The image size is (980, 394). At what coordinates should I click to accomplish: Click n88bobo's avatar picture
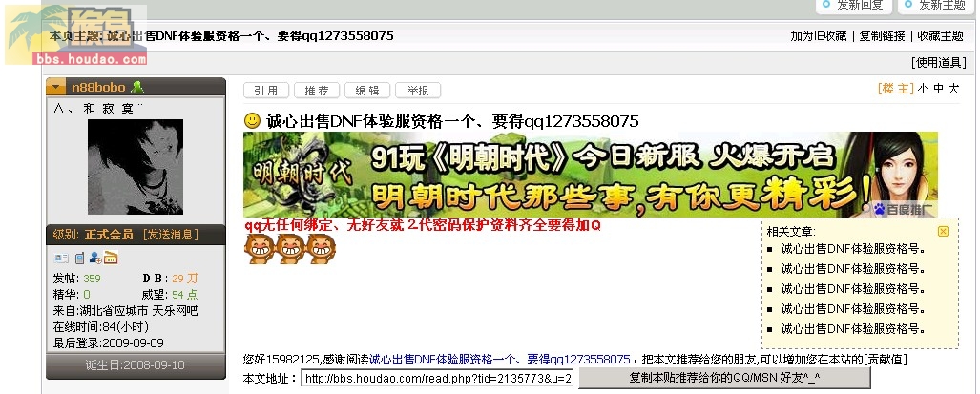point(136,167)
